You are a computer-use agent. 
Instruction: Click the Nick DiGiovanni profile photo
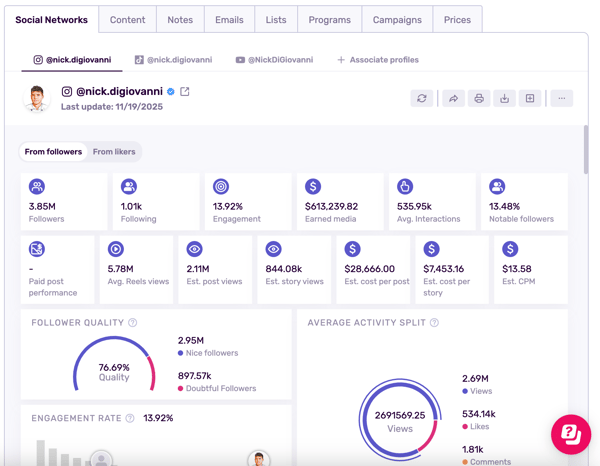(x=37, y=99)
